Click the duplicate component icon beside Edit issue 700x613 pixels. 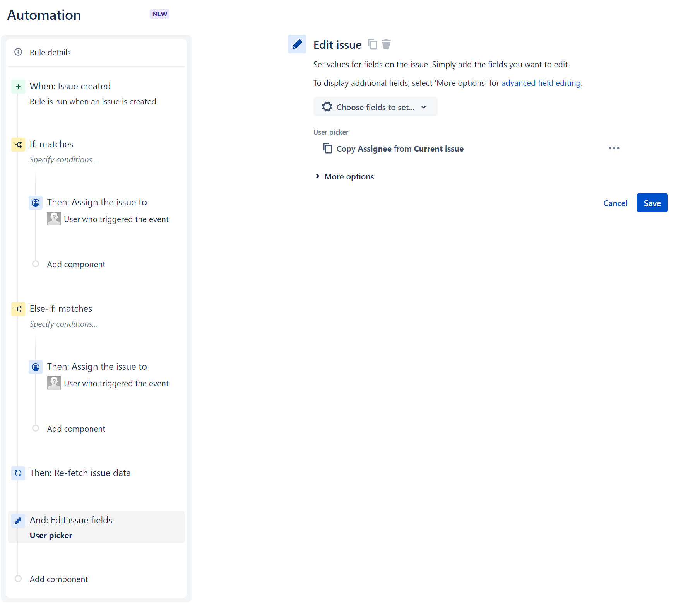pyautogui.click(x=373, y=44)
